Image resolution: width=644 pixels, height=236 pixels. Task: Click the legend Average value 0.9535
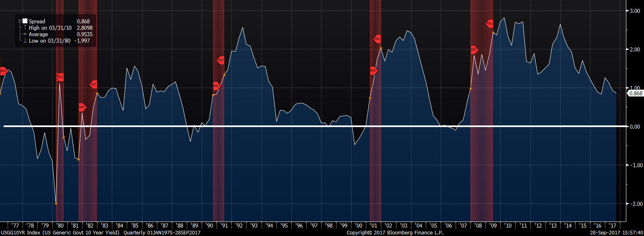[85, 34]
